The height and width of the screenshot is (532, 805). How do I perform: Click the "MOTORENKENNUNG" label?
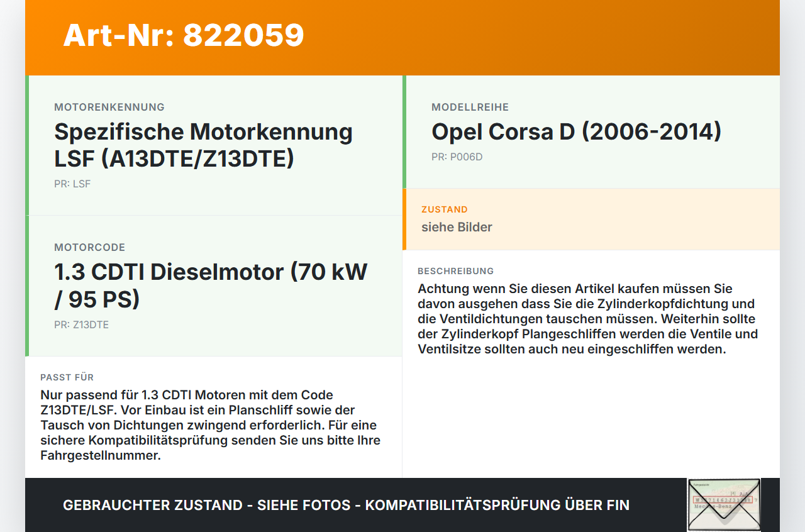tap(109, 107)
